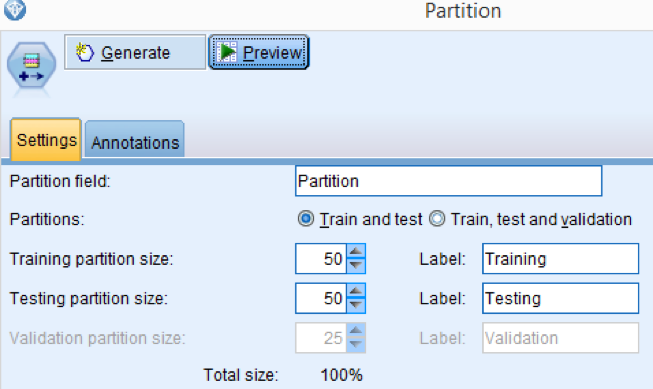Click the Partition field text box
This screenshot has height=389, width=653.
pyautogui.click(x=449, y=181)
